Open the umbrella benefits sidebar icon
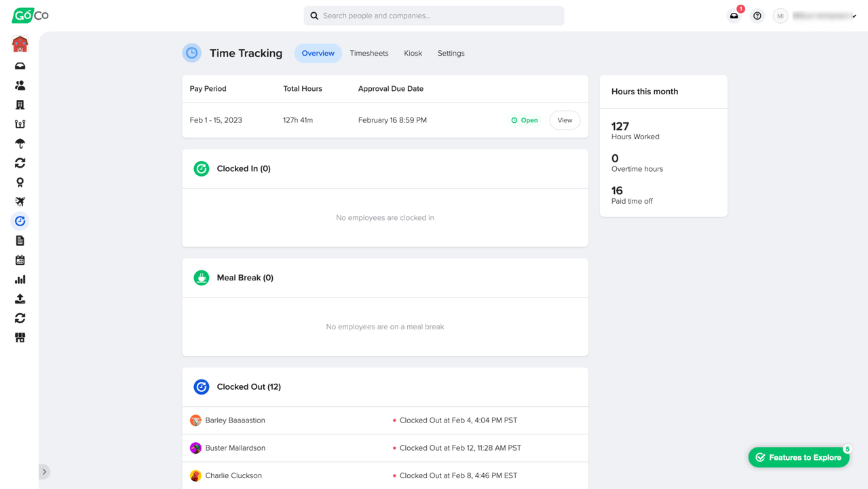868x489 pixels. point(20,143)
